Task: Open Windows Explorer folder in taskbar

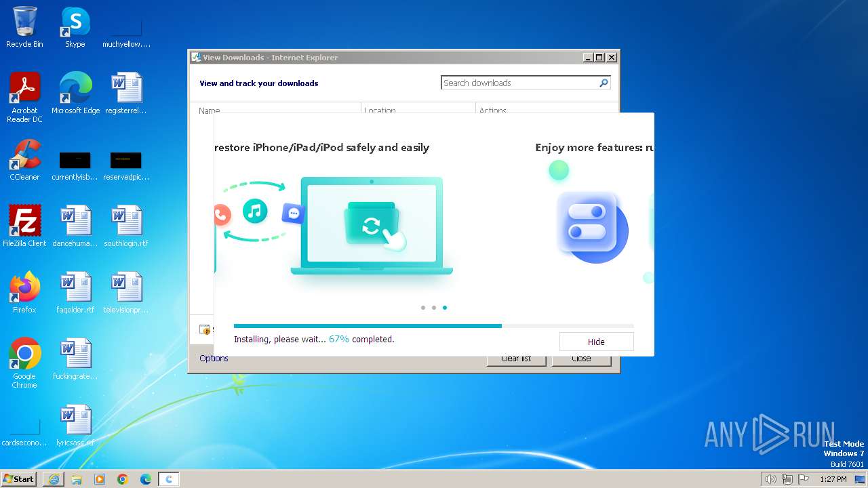Action: (77, 479)
